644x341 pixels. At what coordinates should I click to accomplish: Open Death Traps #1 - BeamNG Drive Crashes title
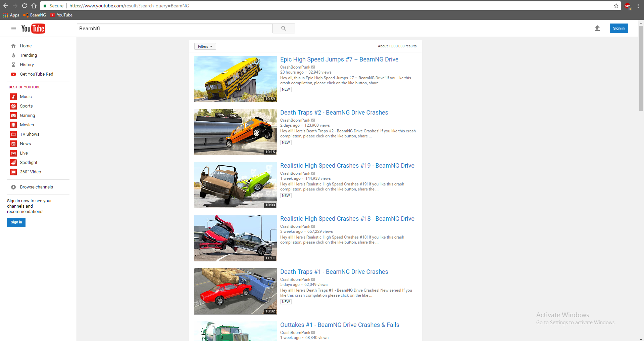pyautogui.click(x=334, y=272)
